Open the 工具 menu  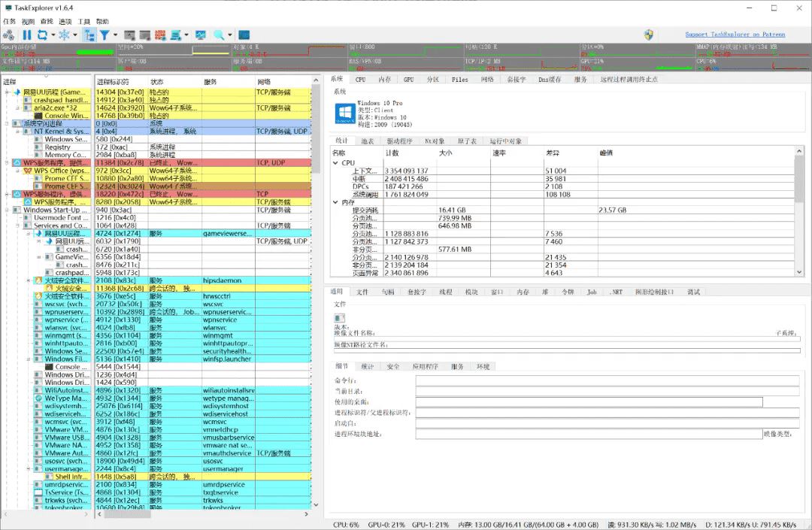[84, 22]
